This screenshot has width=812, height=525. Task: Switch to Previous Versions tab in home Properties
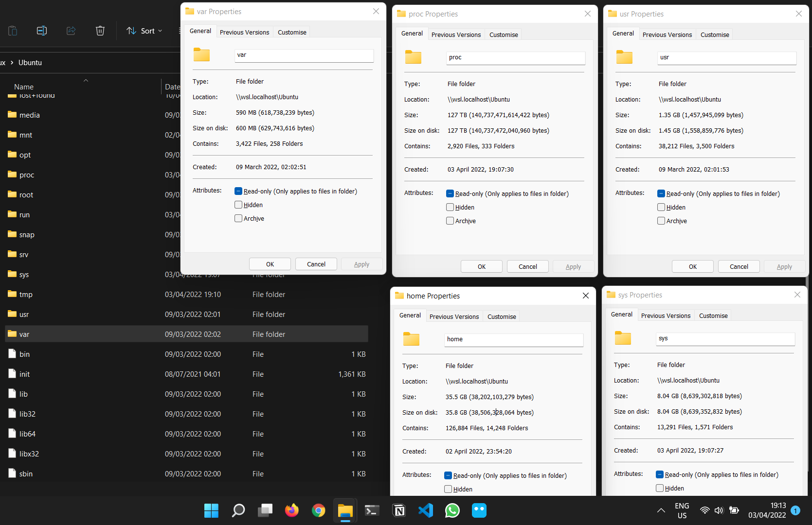pos(453,316)
